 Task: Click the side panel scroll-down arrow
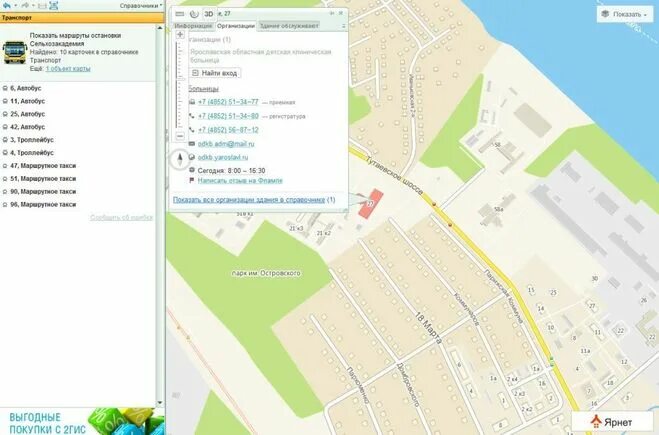click(x=160, y=403)
